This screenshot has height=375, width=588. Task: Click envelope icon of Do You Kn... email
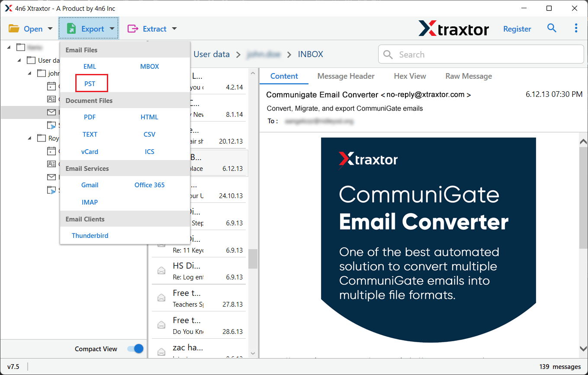pos(161,325)
